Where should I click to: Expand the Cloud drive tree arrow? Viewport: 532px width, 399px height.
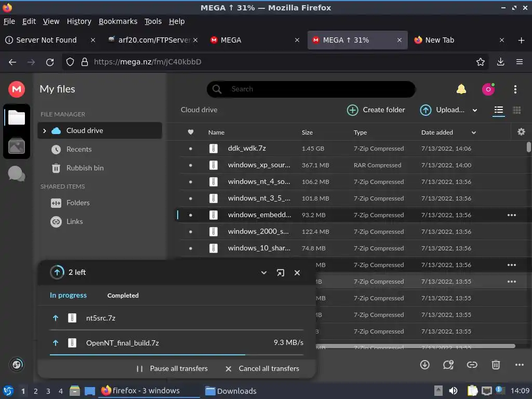pos(45,130)
